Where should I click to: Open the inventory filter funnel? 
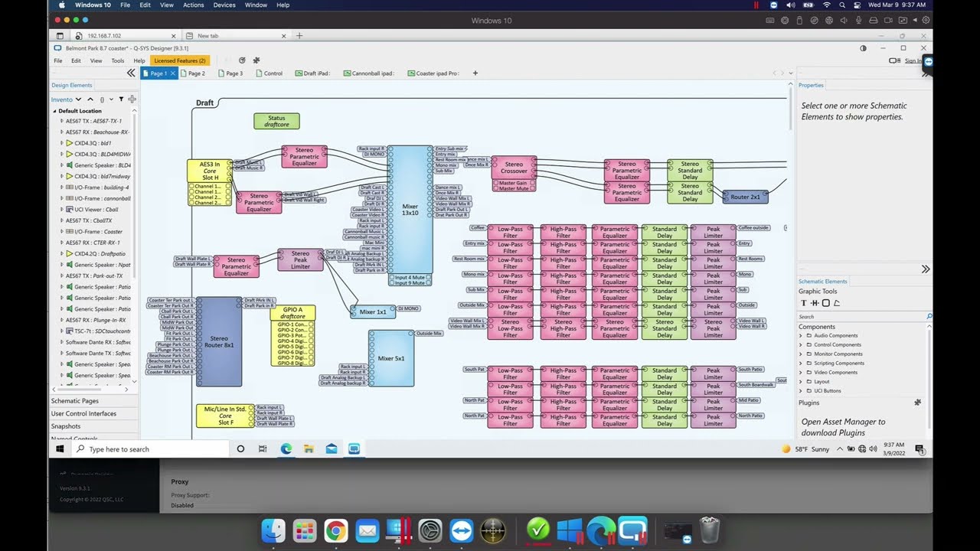click(x=121, y=99)
